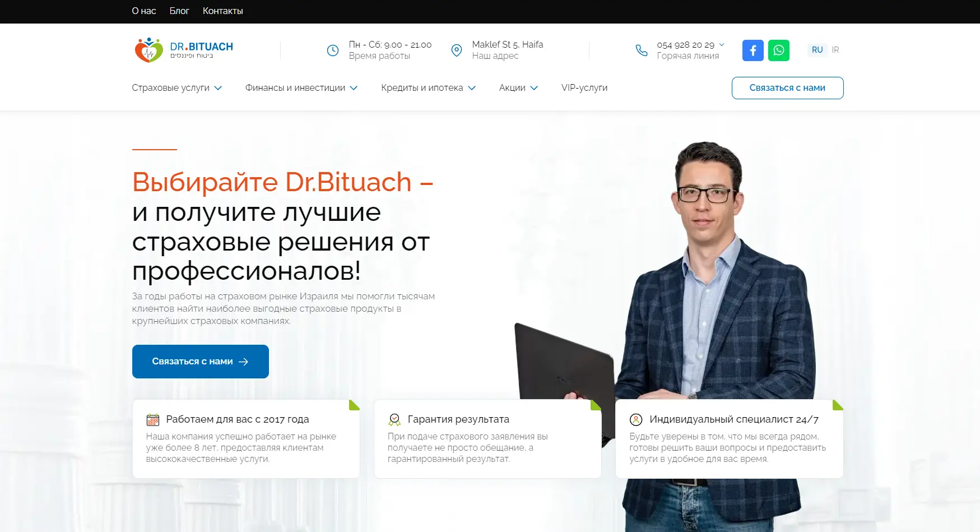Open the О нас page

click(x=144, y=11)
